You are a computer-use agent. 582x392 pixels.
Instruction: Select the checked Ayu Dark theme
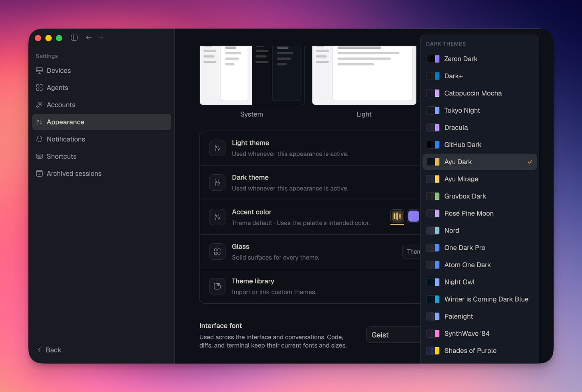pos(480,162)
